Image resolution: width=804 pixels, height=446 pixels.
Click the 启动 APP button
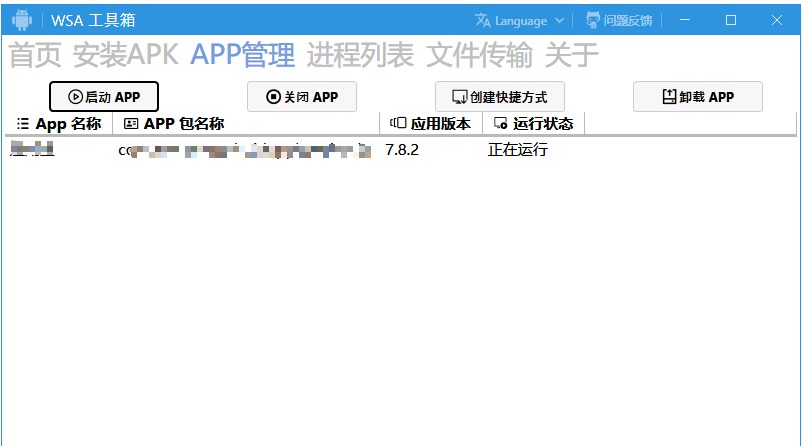click(104, 96)
